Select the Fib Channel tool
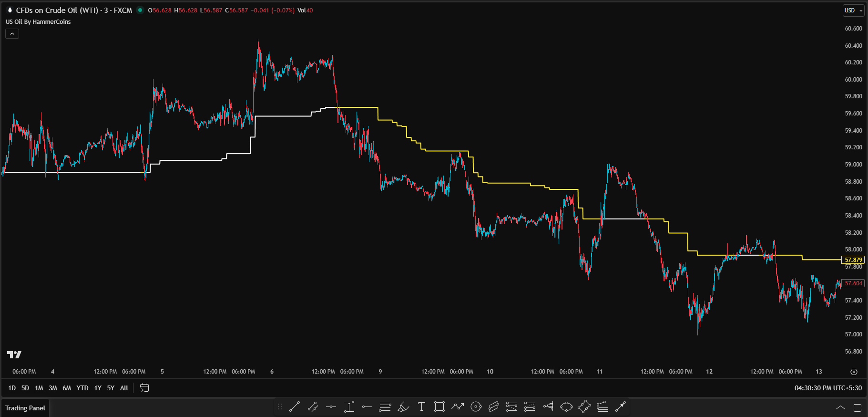This screenshot has width=868, height=417. point(530,407)
